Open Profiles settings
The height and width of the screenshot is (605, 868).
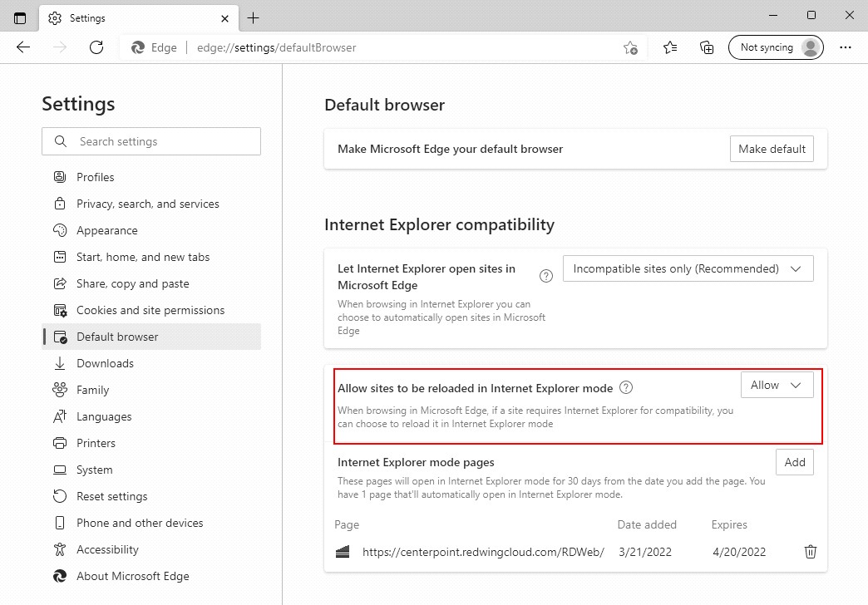(x=151, y=177)
